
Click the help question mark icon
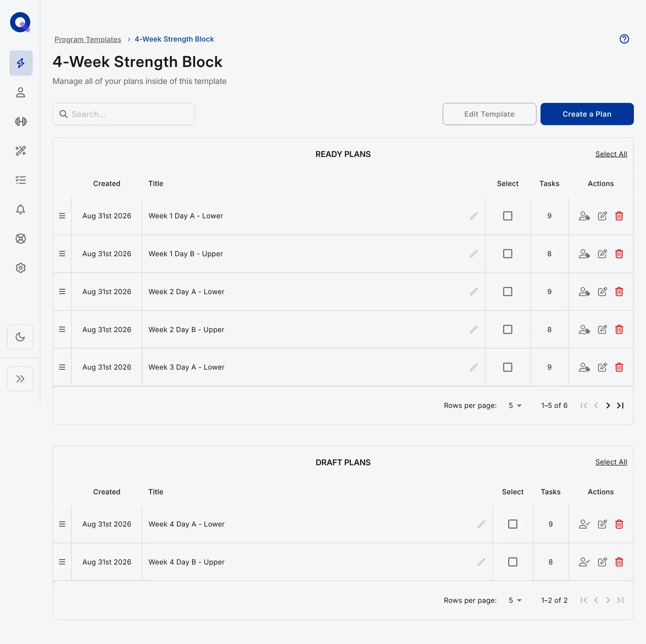[624, 39]
